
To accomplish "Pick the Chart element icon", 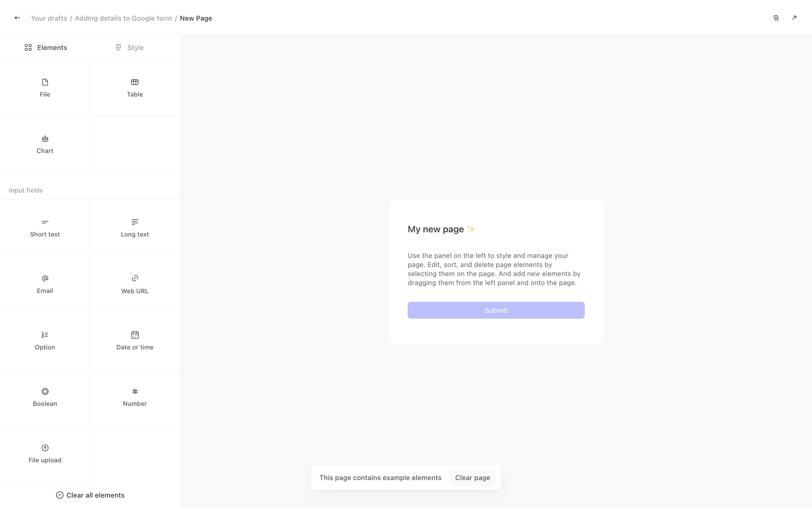I will (x=45, y=139).
